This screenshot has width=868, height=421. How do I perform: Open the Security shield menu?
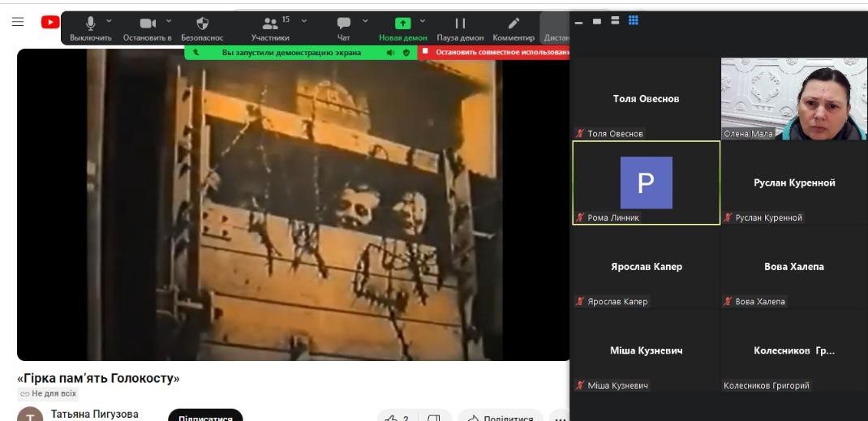coord(203,24)
